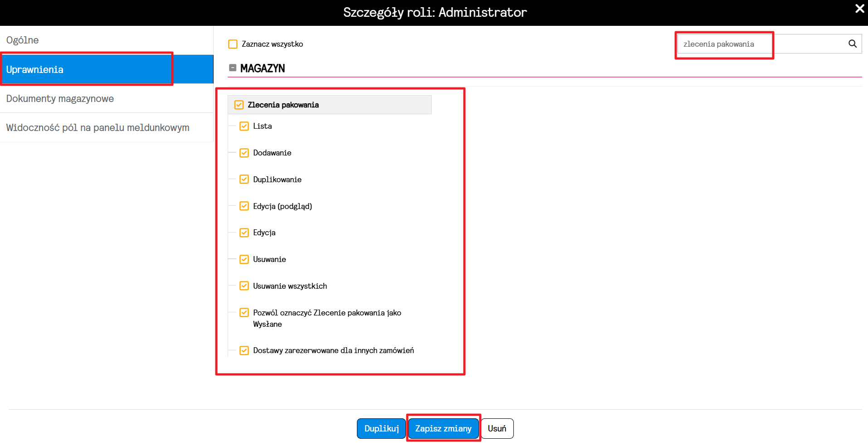Screen dimensions: 868x446
Task: Uncheck Pozwól oznaczyć Zlecenie pakowania jako Wysłane
Action: tap(244, 312)
